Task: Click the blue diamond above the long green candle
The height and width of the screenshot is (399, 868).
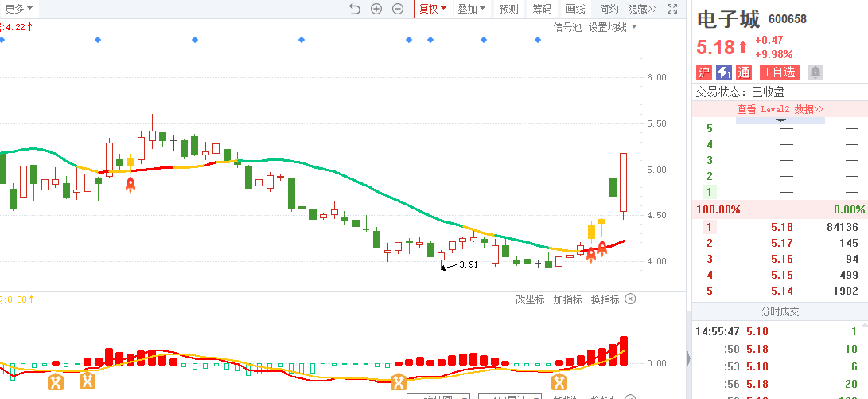Action: pos(302,40)
